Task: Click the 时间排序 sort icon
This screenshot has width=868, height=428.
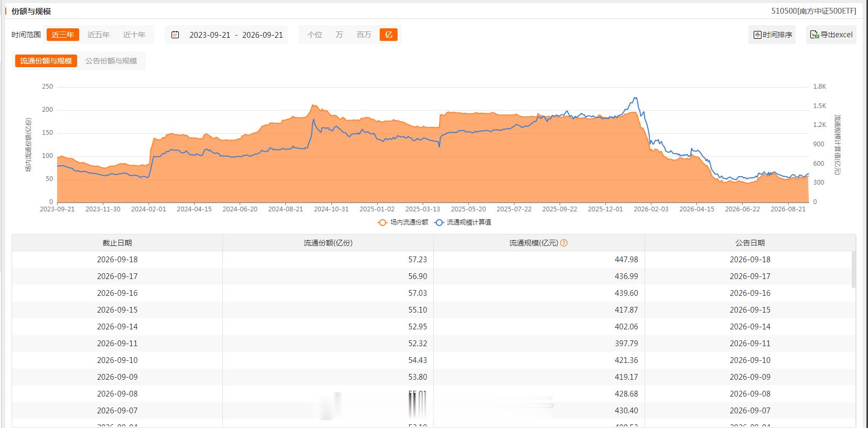Action: click(757, 35)
